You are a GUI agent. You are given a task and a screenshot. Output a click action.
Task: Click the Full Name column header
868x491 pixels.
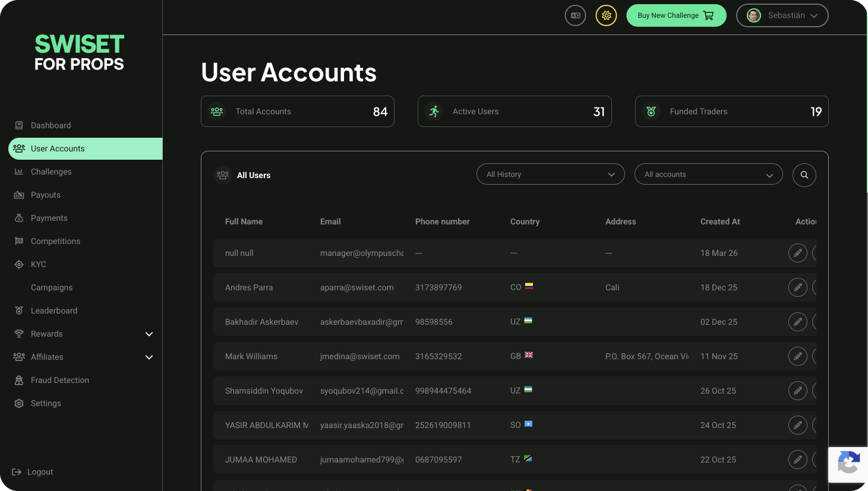pos(244,221)
